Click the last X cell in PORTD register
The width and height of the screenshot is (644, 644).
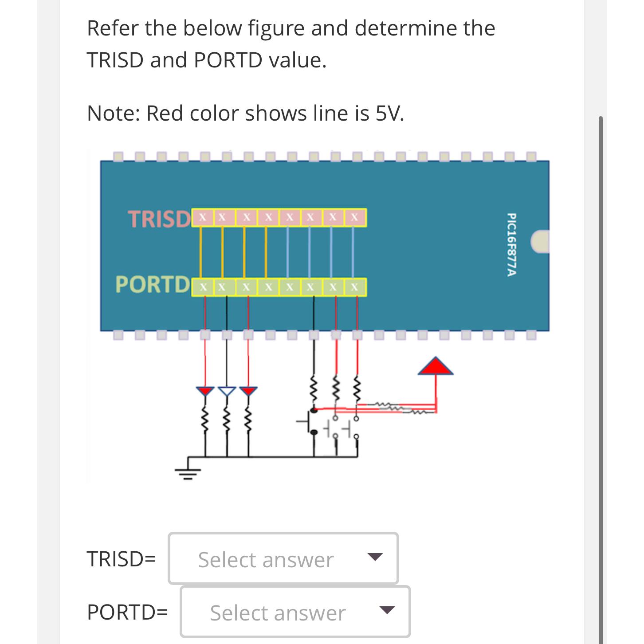click(354, 287)
